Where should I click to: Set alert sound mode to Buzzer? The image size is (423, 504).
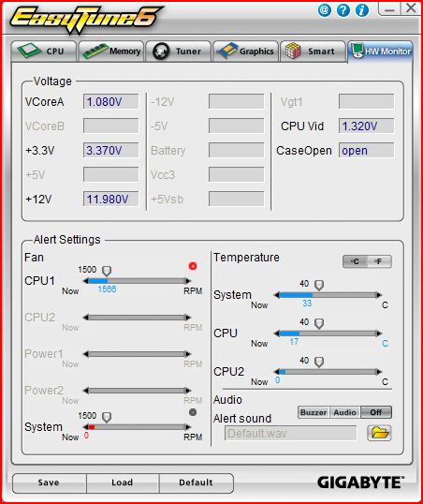pyautogui.click(x=314, y=412)
